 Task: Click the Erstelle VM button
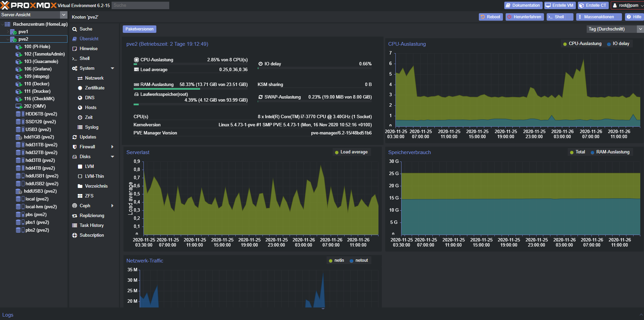tap(560, 5)
